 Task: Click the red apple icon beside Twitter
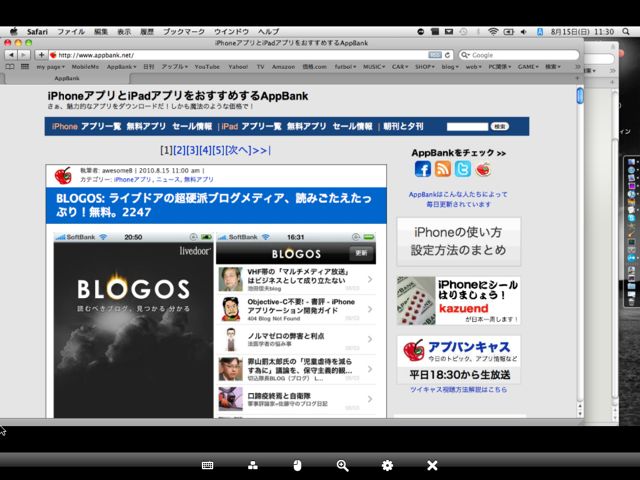coord(483,169)
